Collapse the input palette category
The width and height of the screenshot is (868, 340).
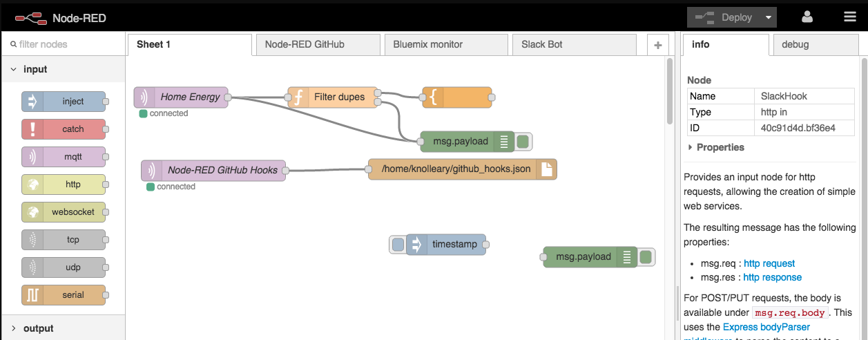point(14,70)
